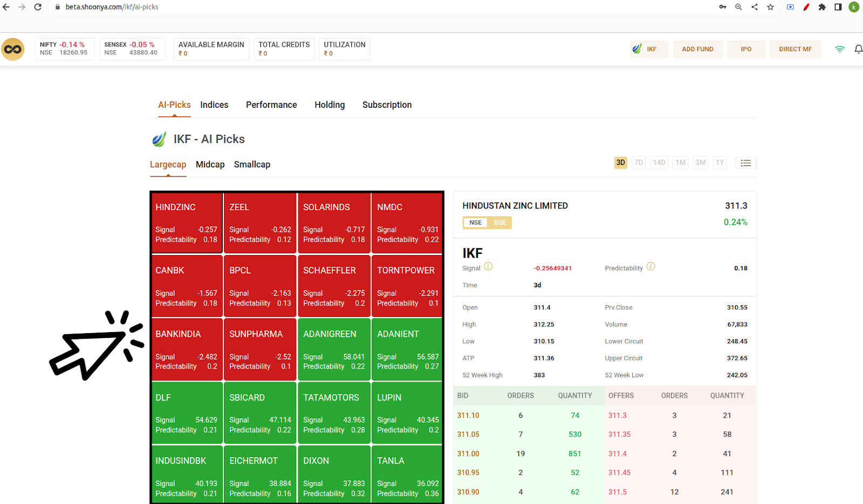Click the info icon beside Predictability
863x504 pixels.
(x=651, y=266)
